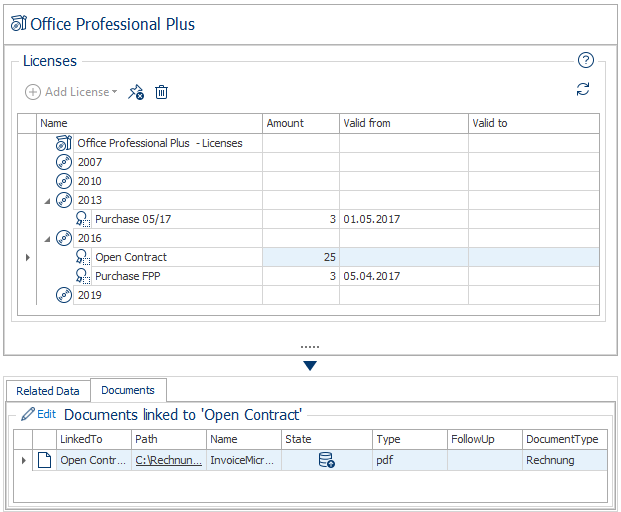Click the 05.04.2017 valid from cell
Viewport: 621px width, 512px height.
coord(404,276)
